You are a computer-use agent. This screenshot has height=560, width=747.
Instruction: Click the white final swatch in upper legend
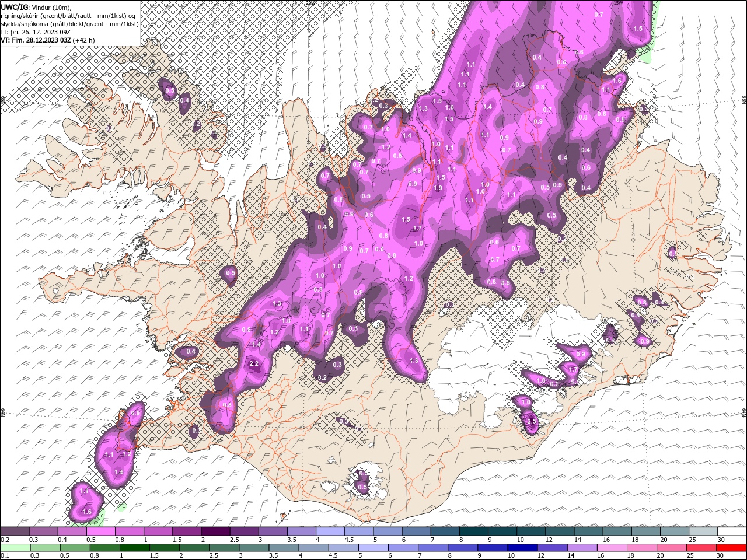click(x=731, y=531)
